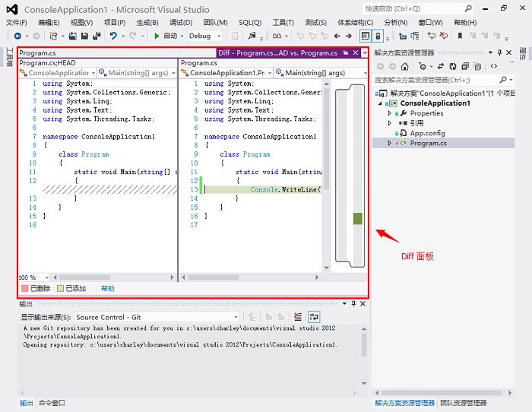Collapse the ConsoleApplication1 project node
This screenshot has height=412, width=532.
point(380,103)
